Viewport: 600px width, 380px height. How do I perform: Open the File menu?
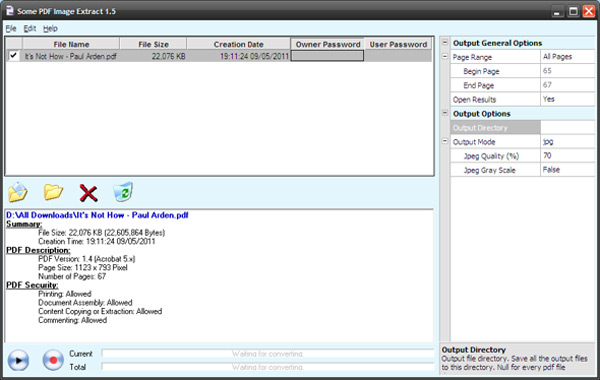(x=11, y=28)
